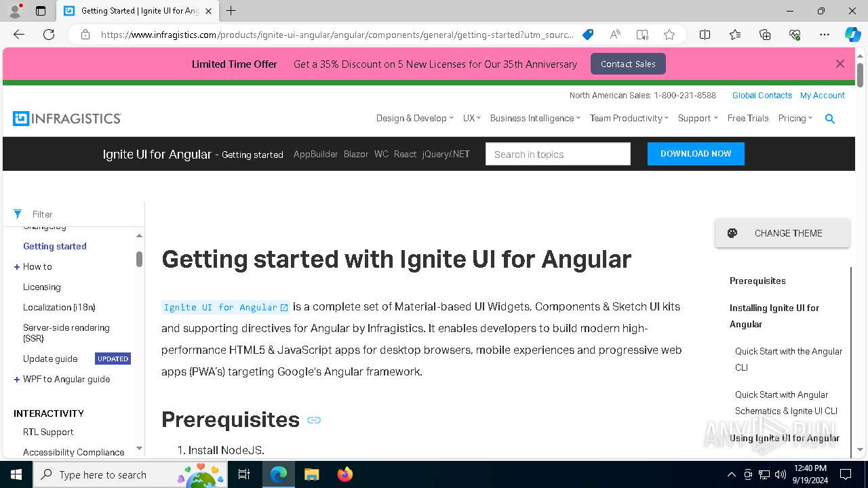Open Immersive Reader icon in address bar
868x488 pixels.
pyautogui.click(x=642, y=35)
